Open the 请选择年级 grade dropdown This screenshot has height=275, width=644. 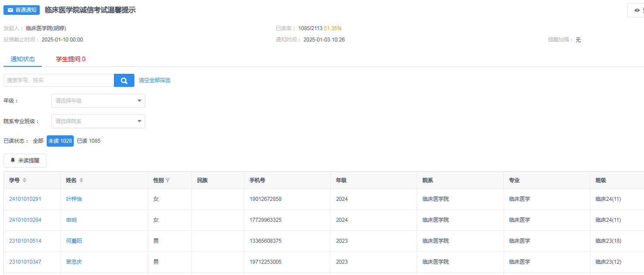pyautogui.click(x=98, y=101)
